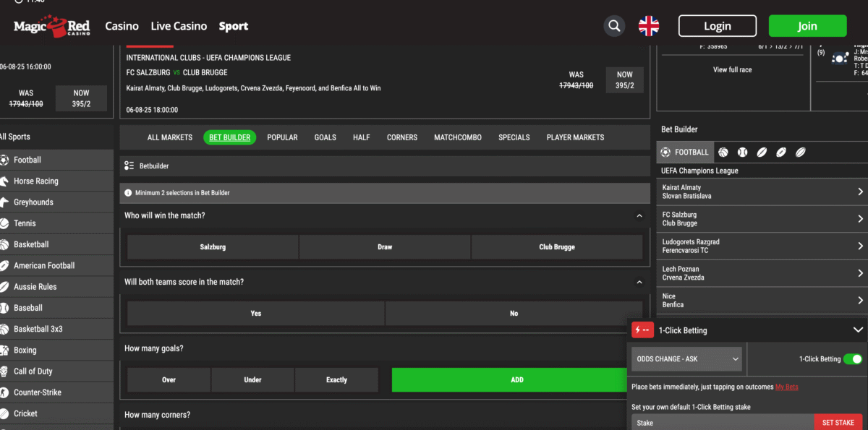Image resolution: width=868 pixels, height=430 pixels.
Task: Switch to the PLAYER MARKETS tab
Action: coord(575,137)
